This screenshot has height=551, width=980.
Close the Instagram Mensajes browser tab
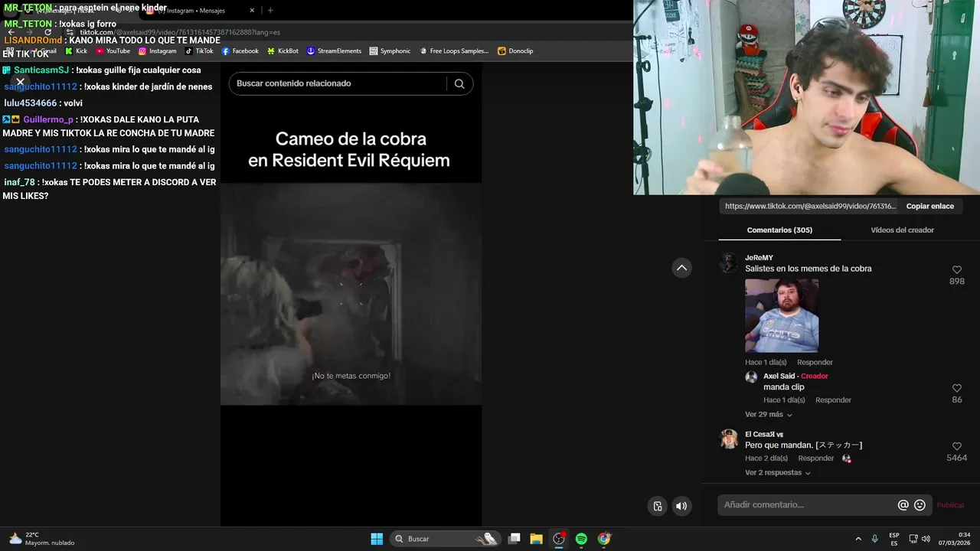coord(252,11)
